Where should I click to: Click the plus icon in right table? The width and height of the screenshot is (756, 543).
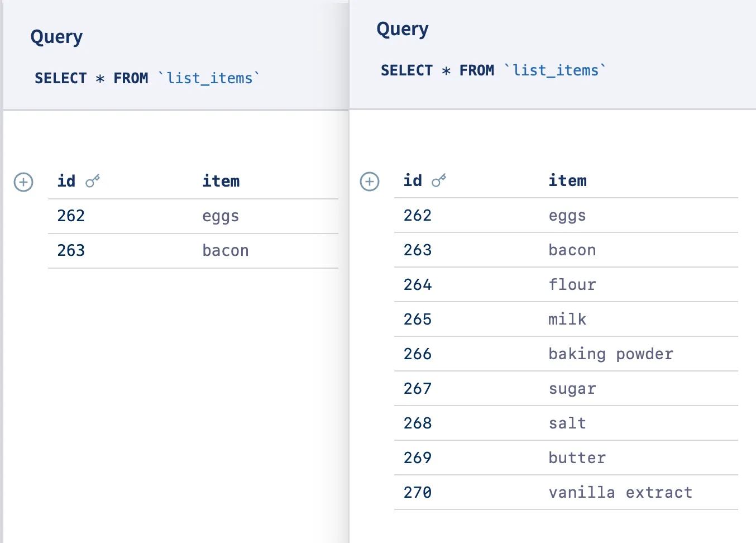click(370, 182)
